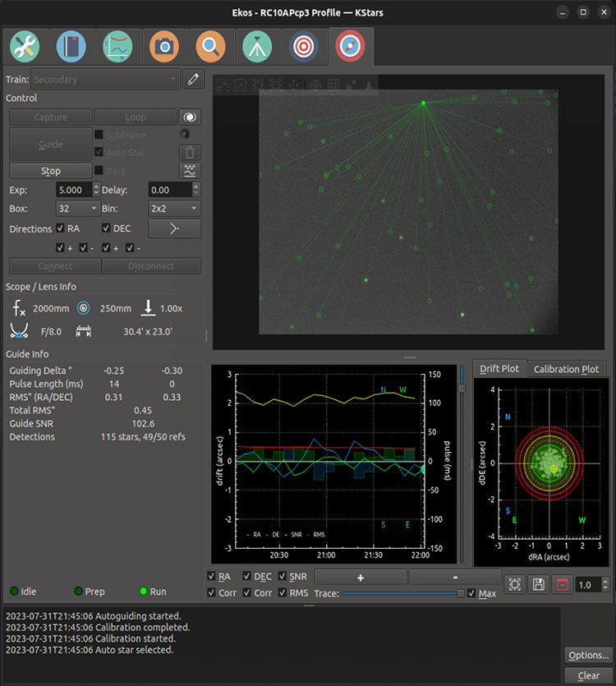This screenshot has width=616, height=686.
Task: Click the Trace slider handle
Action: coord(460,593)
